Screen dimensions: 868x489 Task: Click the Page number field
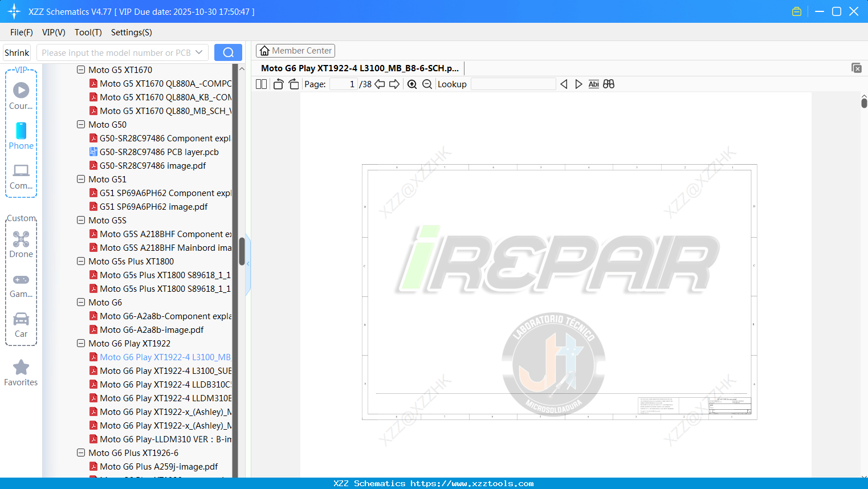point(344,84)
